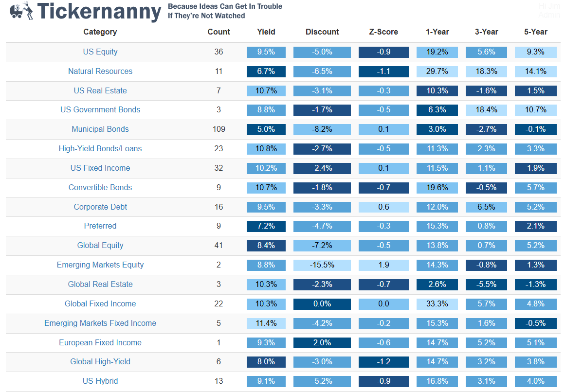Click the US Hybrid category link

100,381
